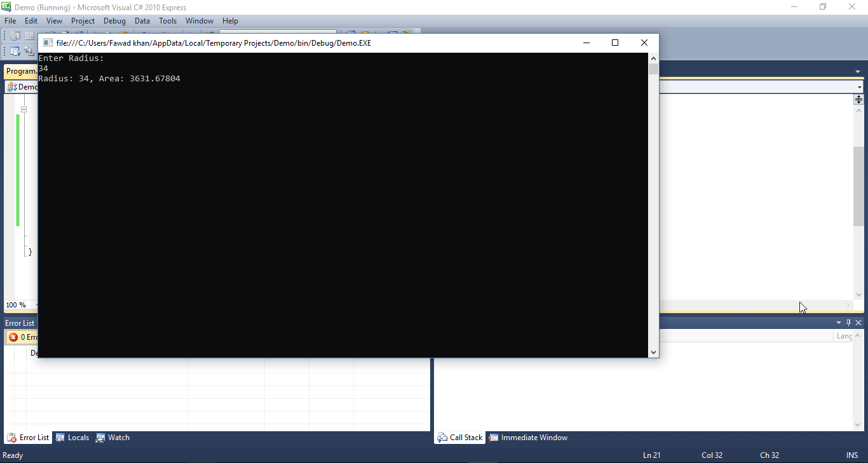
Task: Click the editor horizontal scroll right arrow
Action: (848, 305)
